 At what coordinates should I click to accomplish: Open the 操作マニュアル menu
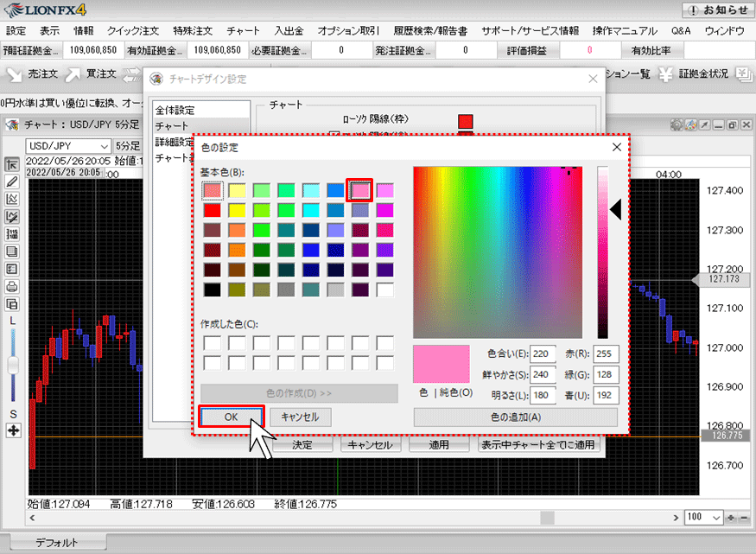coord(625,31)
